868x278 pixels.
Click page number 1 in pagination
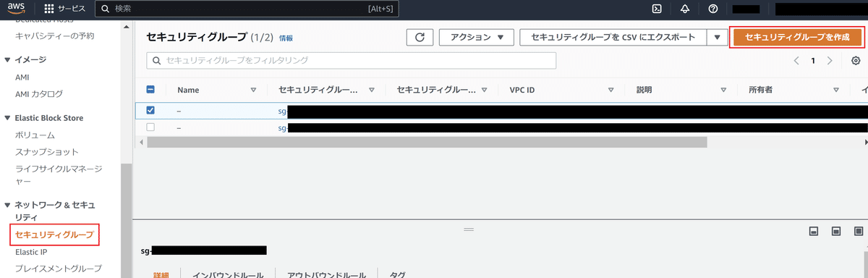(x=813, y=61)
